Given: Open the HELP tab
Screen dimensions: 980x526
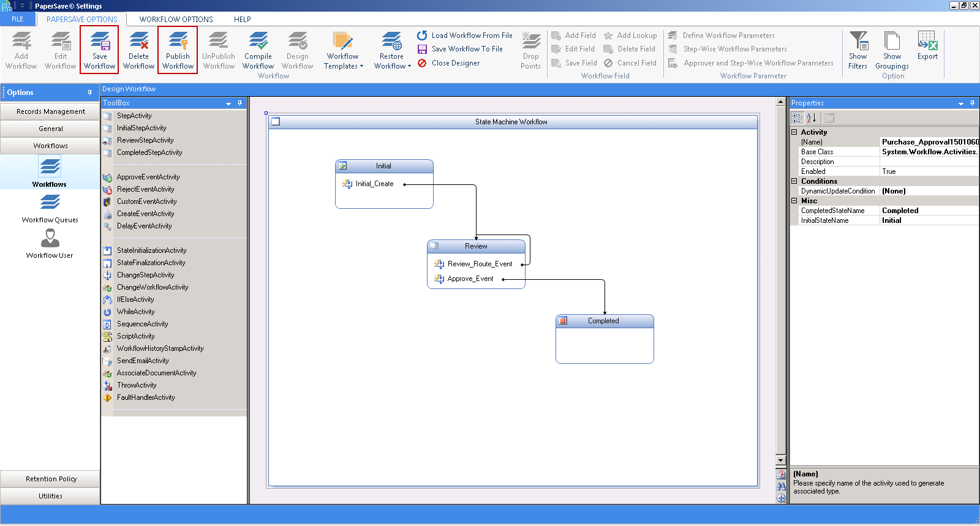Looking at the screenshot, I should [242, 19].
